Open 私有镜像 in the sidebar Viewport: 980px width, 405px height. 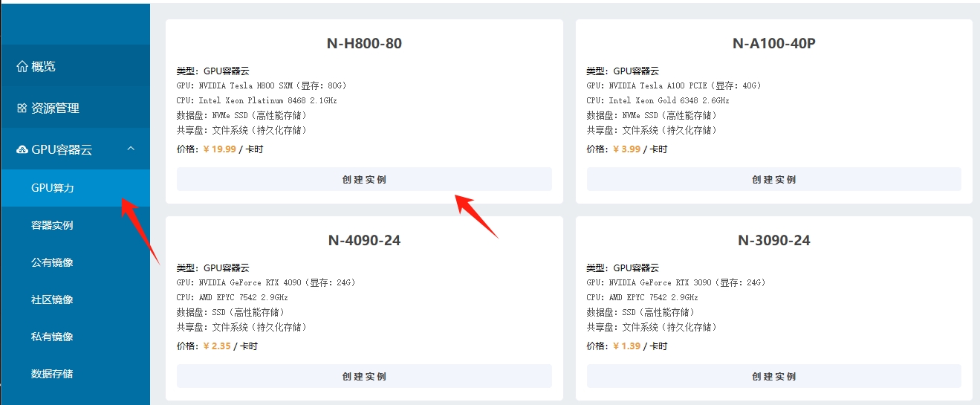pyautogui.click(x=75, y=337)
